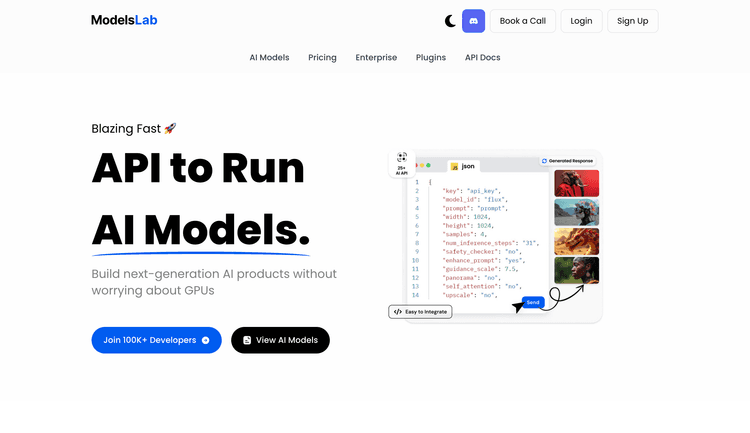
Task: Click the "upscale": "no" code line
Action: point(470,295)
